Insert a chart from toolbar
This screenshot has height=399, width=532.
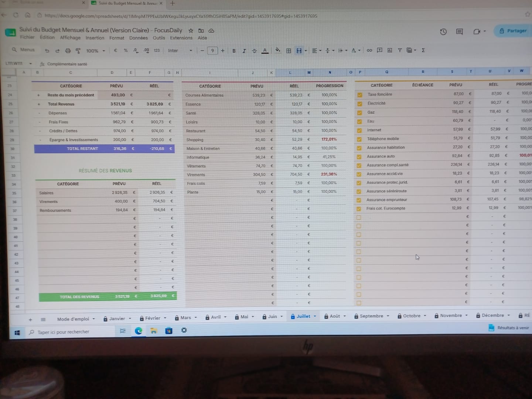coord(390,50)
